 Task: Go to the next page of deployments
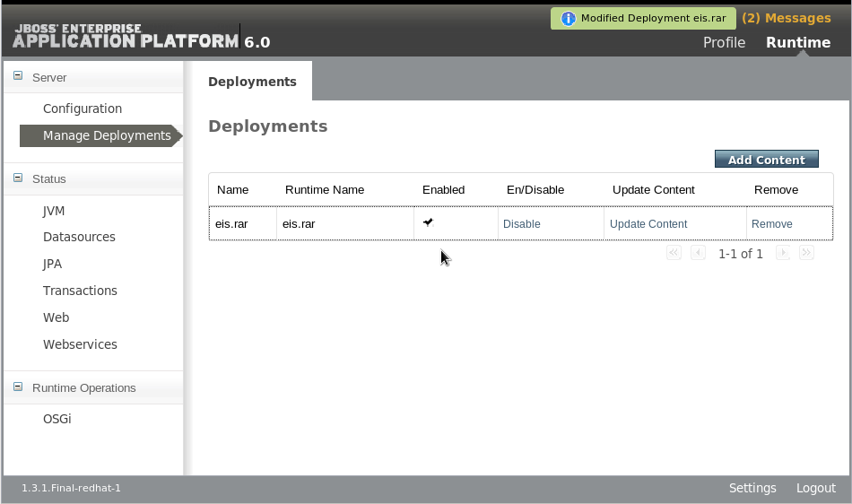[782, 254]
